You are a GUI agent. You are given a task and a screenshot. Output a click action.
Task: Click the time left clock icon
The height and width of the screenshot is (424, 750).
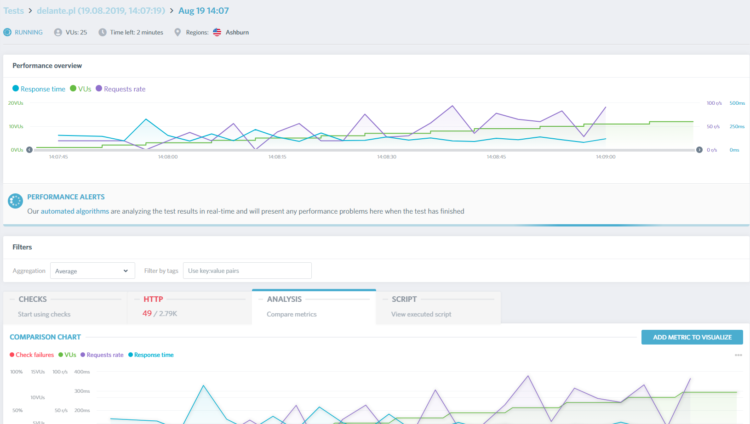(x=115, y=31)
